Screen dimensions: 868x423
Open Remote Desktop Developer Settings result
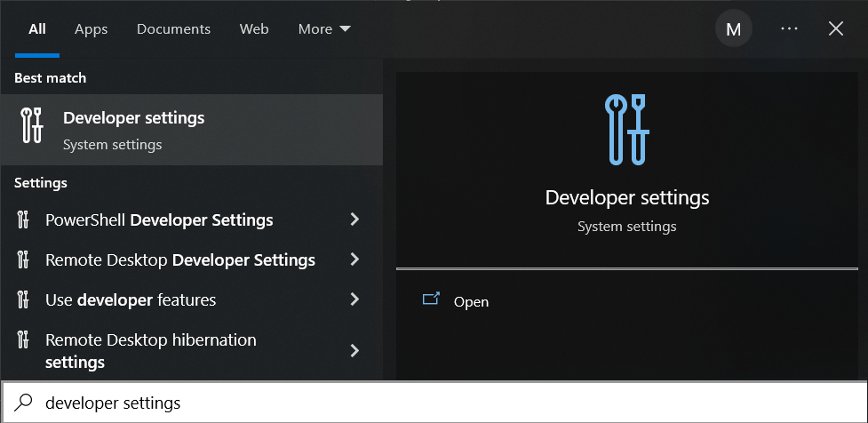coord(192,259)
